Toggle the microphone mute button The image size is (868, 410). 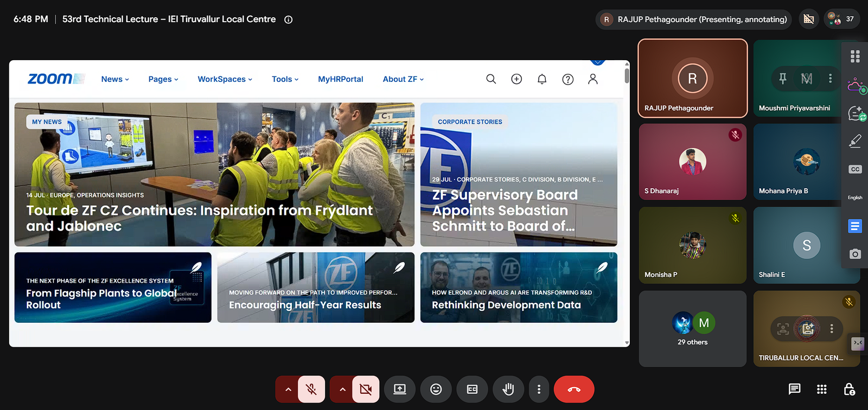pos(311,389)
